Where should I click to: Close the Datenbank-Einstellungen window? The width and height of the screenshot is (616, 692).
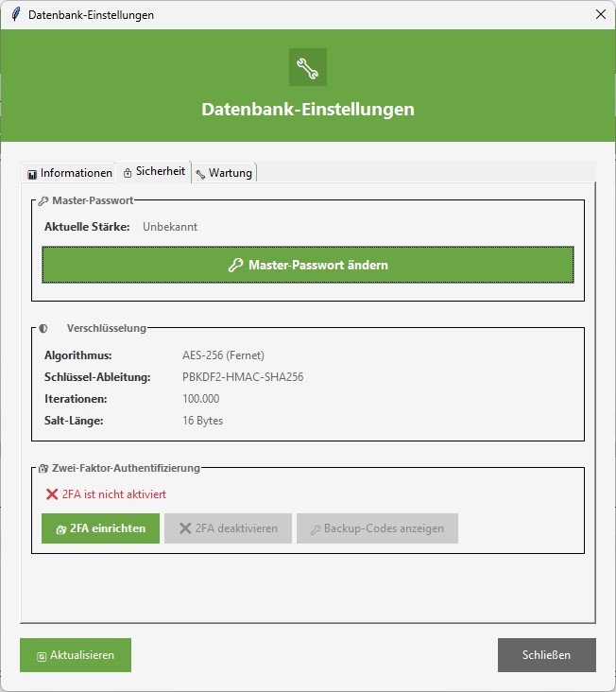[x=601, y=14]
